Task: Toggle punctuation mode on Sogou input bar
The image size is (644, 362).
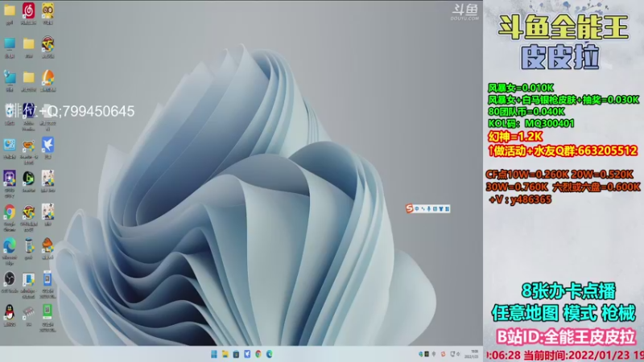Action: coord(423,209)
